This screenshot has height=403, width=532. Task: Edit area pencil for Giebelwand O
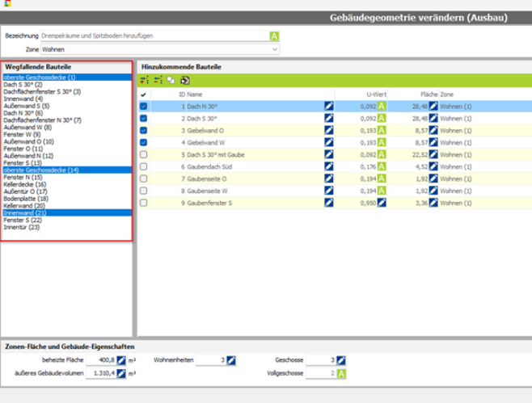pyautogui.click(x=433, y=130)
